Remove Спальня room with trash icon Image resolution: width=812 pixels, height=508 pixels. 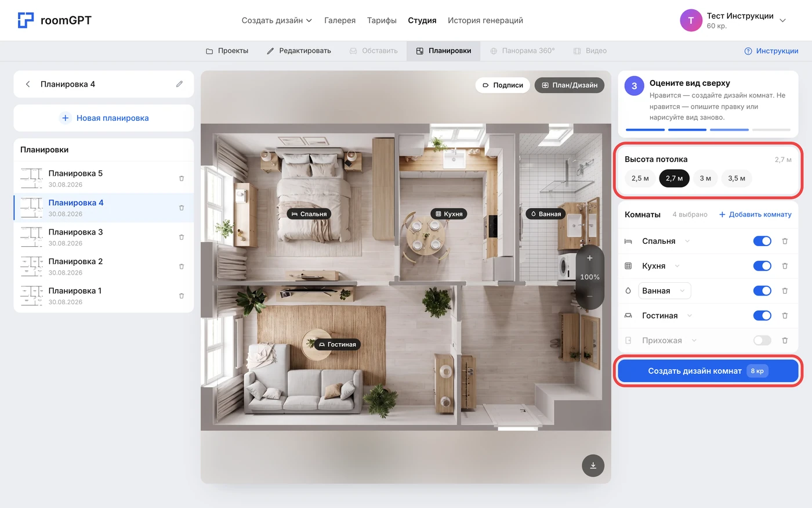click(x=785, y=241)
